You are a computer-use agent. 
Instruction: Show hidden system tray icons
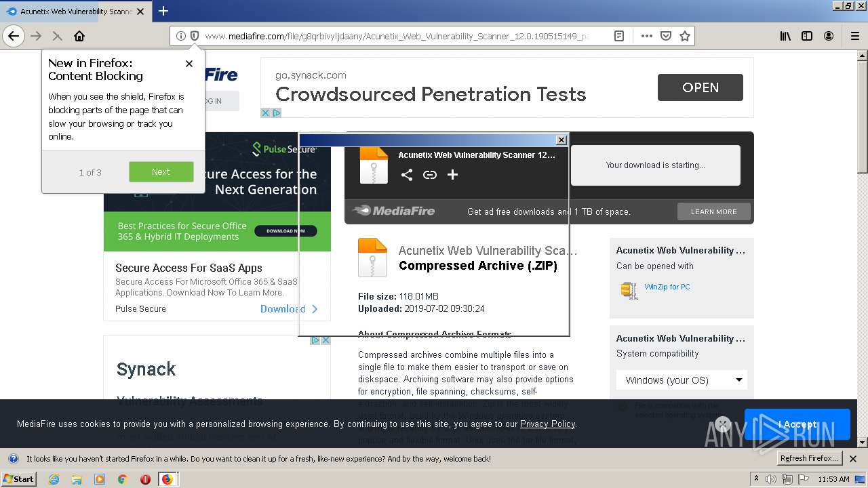coord(756,479)
